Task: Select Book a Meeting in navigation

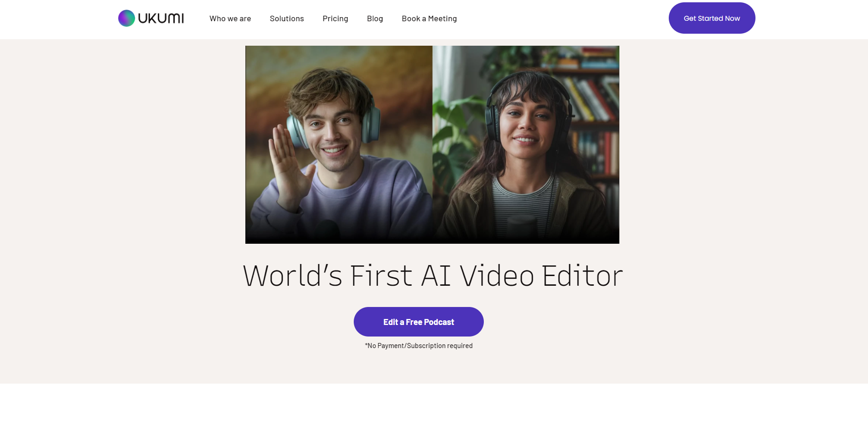Action: (x=429, y=18)
